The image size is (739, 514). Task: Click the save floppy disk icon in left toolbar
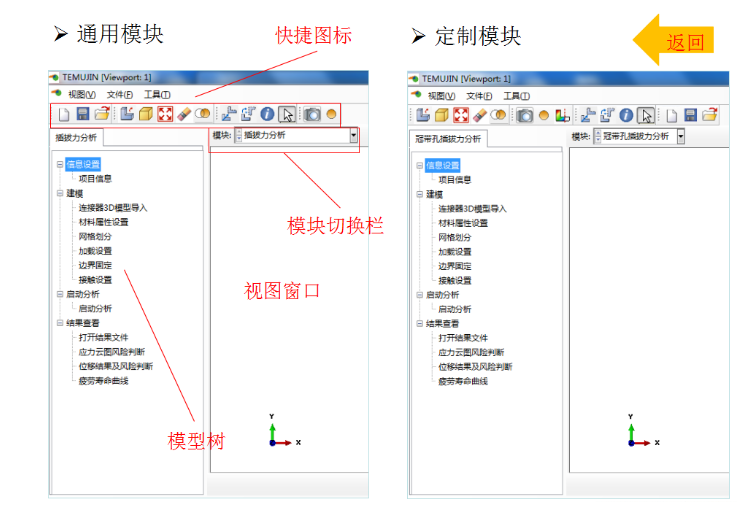coord(83,115)
